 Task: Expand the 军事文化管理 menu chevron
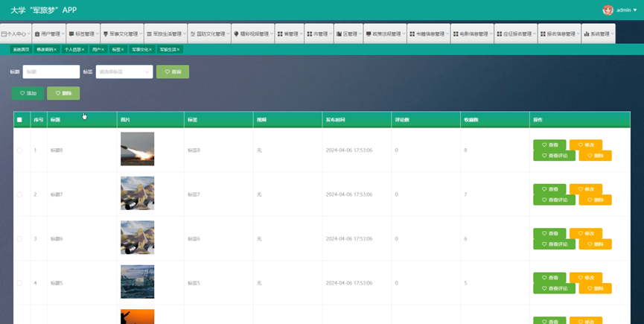click(x=141, y=34)
